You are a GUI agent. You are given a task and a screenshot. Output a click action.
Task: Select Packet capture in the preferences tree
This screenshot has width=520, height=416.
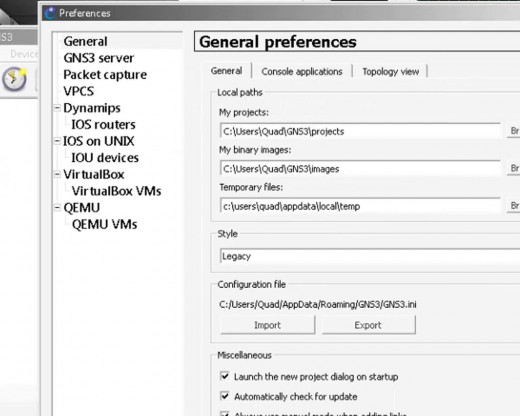tap(105, 75)
